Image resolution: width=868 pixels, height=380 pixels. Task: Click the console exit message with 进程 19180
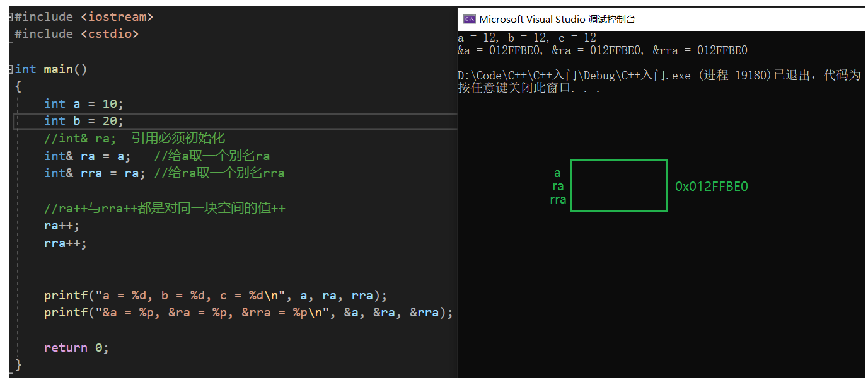tap(659, 76)
